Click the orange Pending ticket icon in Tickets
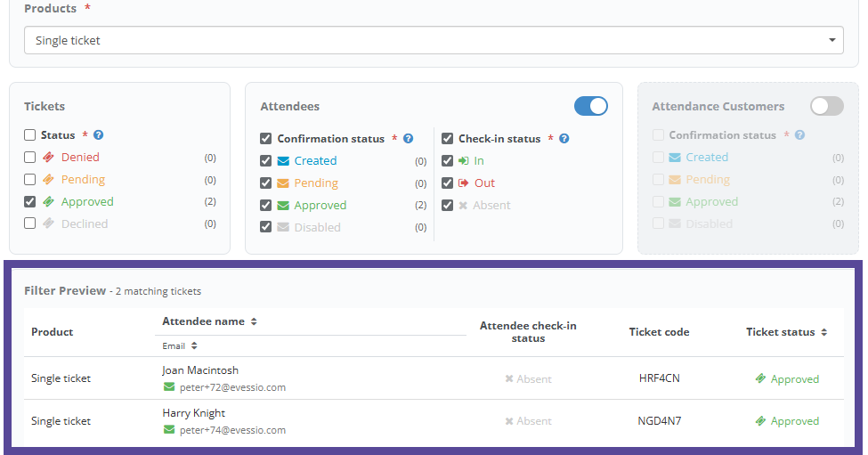 [x=49, y=179]
